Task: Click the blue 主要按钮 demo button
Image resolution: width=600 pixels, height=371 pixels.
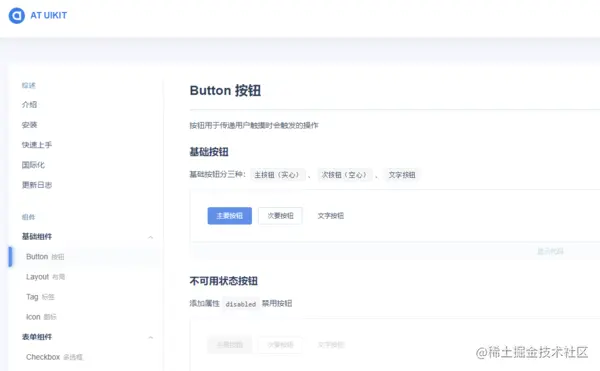Action: click(230, 216)
